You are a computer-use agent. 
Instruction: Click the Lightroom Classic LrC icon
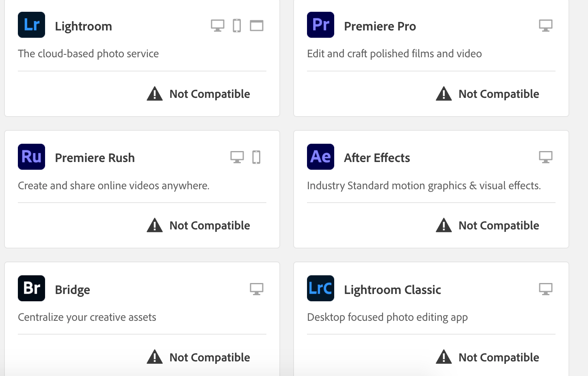tap(320, 288)
